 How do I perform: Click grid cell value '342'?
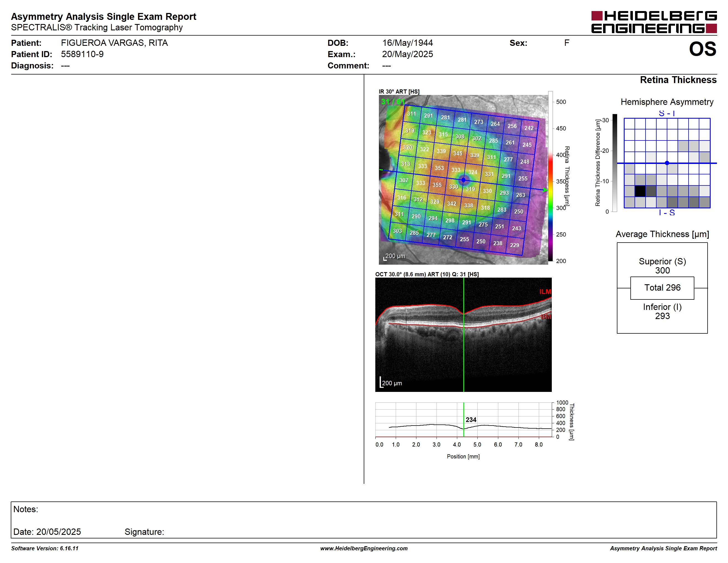tap(452, 203)
